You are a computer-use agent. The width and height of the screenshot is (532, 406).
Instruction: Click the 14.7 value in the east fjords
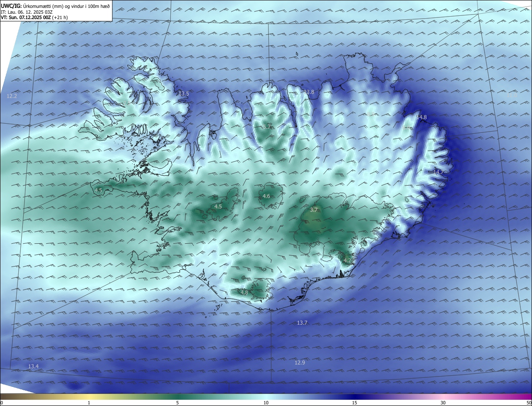pyautogui.click(x=438, y=172)
